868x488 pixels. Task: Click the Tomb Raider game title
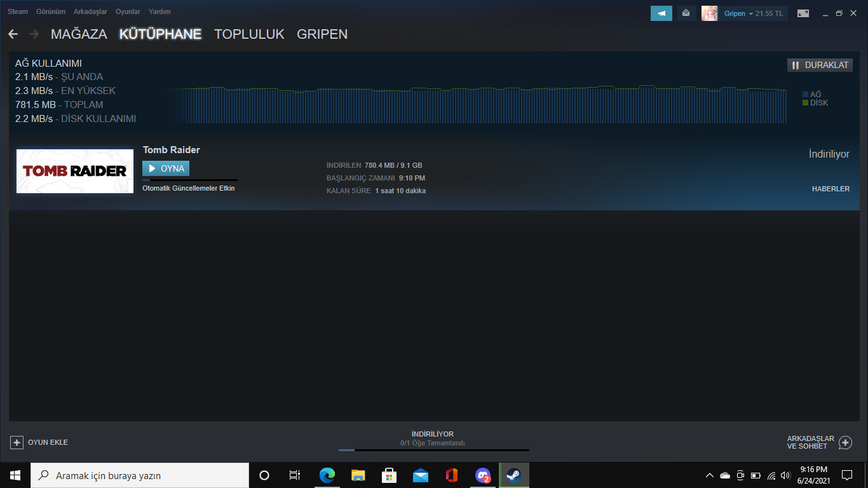click(172, 150)
